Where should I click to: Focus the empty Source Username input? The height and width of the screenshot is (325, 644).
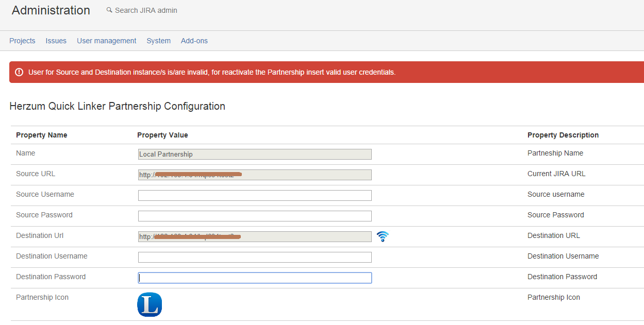(255, 195)
